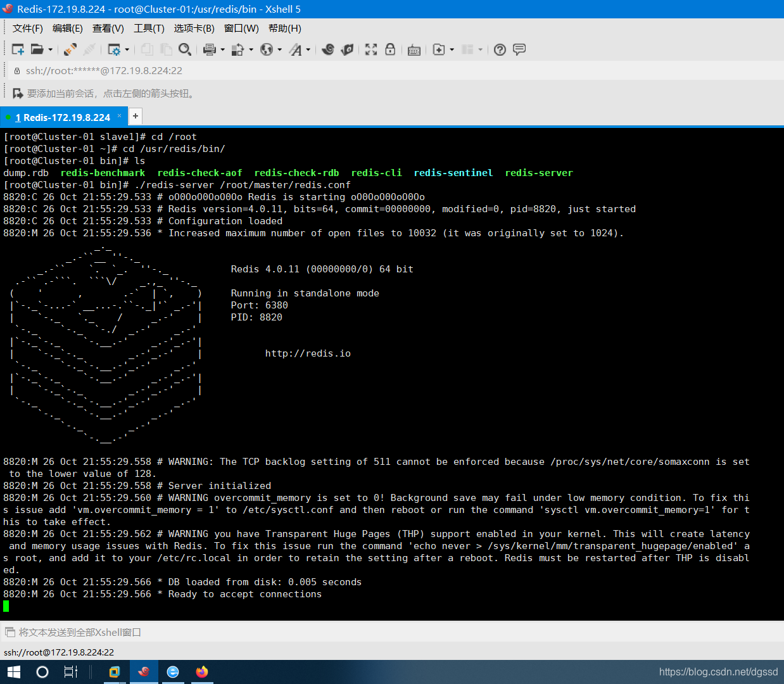784x684 pixels.
Task: Click the Print icon in toolbar
Action: (210, 49)
